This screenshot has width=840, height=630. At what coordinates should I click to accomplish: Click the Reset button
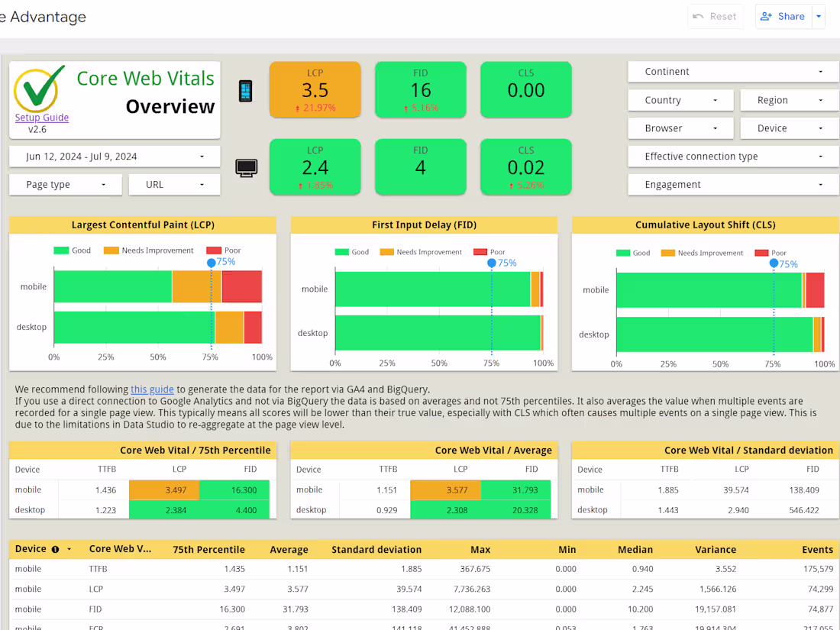click(x=716, y=16)
